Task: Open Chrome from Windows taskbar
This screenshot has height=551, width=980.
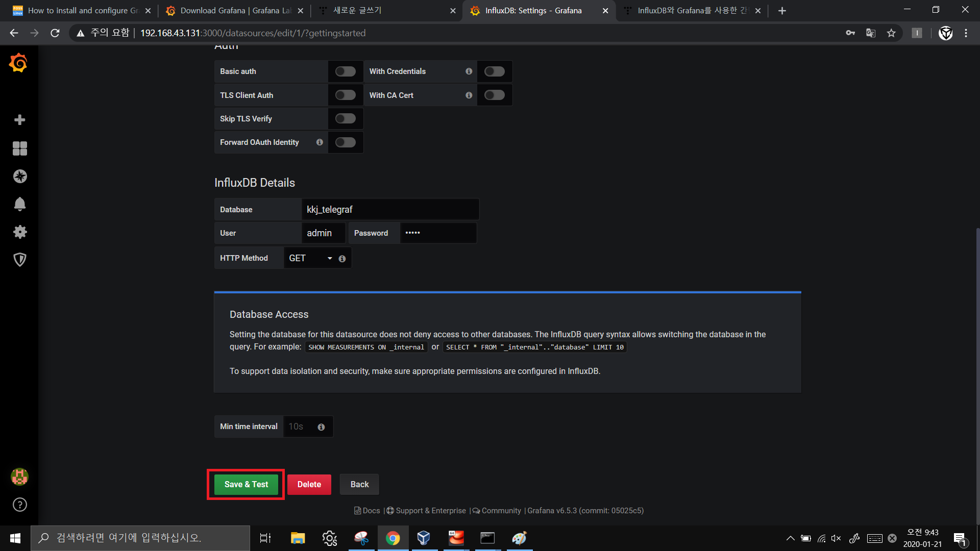Action: [393, 538]
